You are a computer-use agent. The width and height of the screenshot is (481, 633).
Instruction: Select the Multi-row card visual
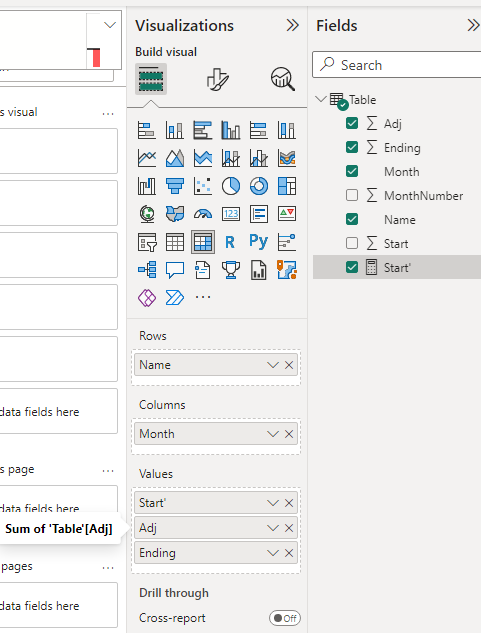click(x=258, y=214)
